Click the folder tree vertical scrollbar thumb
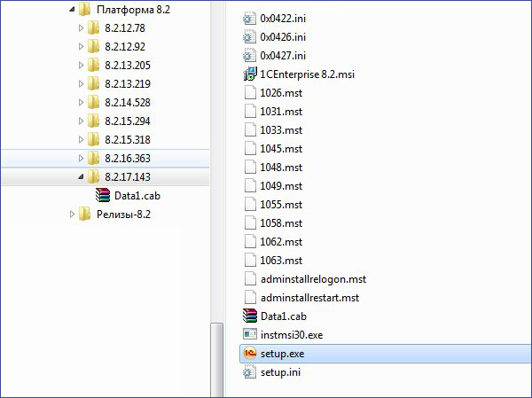 [x=217, y=360]
